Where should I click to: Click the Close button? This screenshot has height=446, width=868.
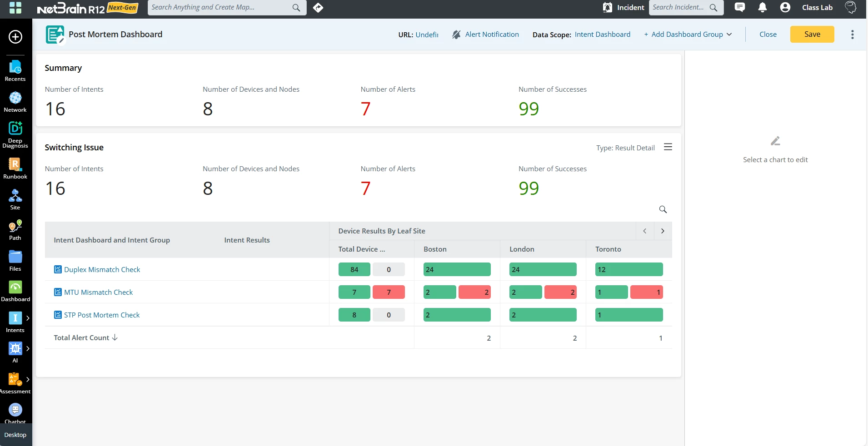pos(768,35)
